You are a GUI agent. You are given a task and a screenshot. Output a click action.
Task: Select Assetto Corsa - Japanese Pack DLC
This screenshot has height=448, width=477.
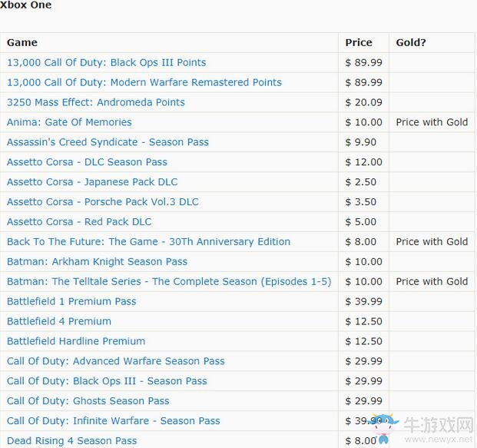click(92, 182)
